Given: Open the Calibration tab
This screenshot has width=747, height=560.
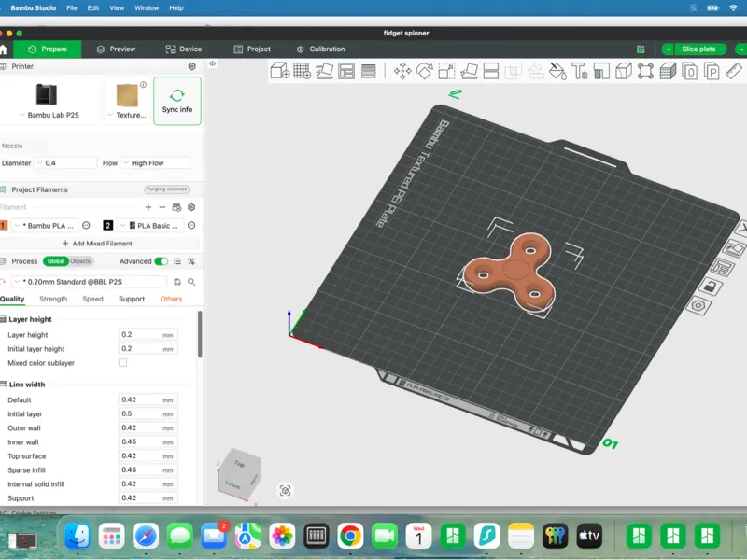Looking at the screenshot, I should 320,49.
